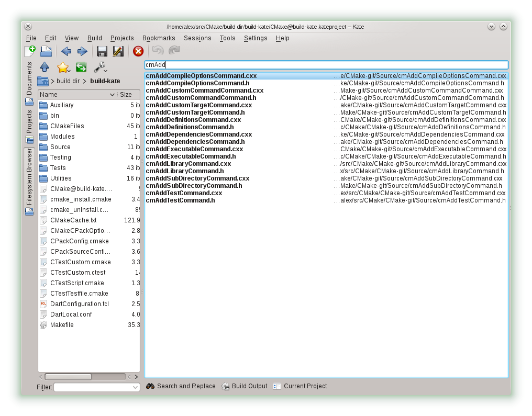Image resolution: width=532 pixels, height=416 pixels.
Task: Go back with the left arrow icon
Action: 66,51
